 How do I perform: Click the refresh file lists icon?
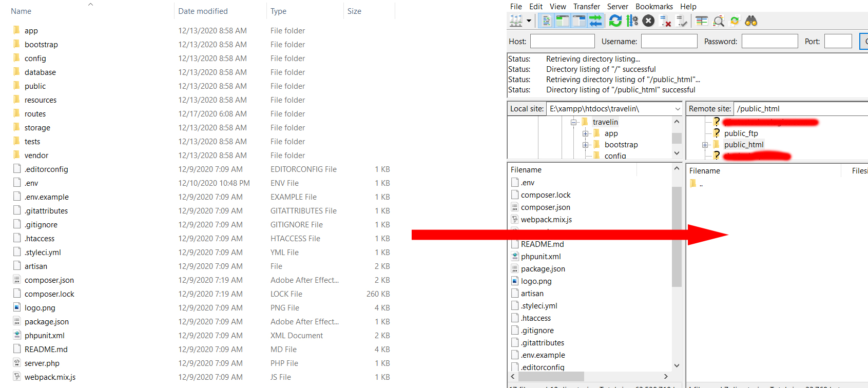[615, 21]
